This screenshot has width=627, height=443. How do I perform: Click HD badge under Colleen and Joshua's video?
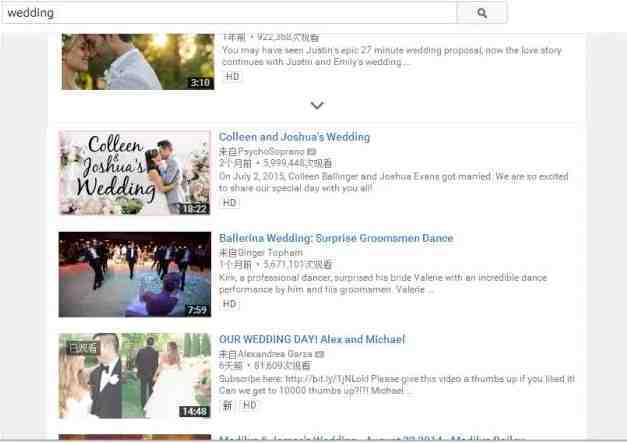[x=229, y=203]
